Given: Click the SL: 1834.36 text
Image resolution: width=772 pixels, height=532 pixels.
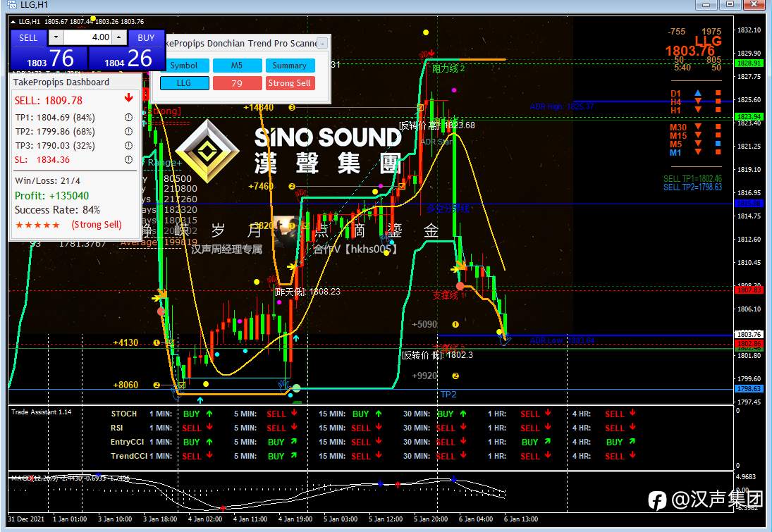Looking at the screenshot, I should [42, 159].
